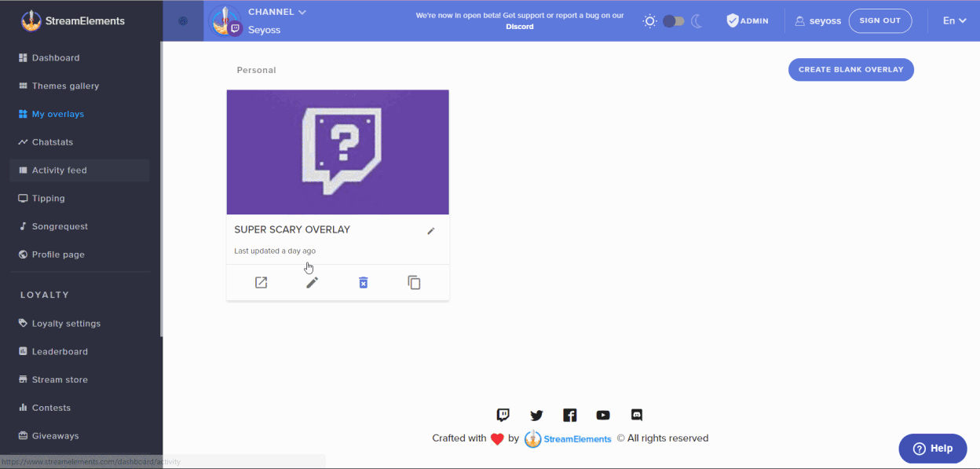980x469 pixels.
Task: Click the StreamElements Twitch icon in footer
Action: point(503,415)
